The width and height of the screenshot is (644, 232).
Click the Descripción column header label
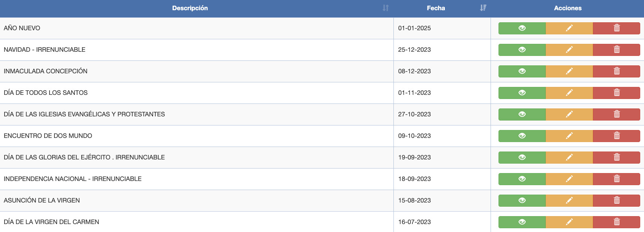point(190,8)
